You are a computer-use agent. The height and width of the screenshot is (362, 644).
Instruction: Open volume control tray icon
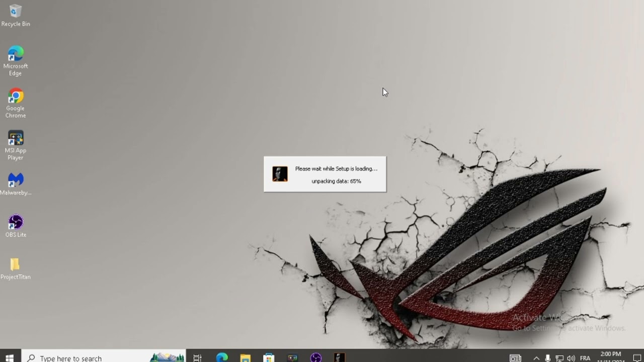coord(571,358)
